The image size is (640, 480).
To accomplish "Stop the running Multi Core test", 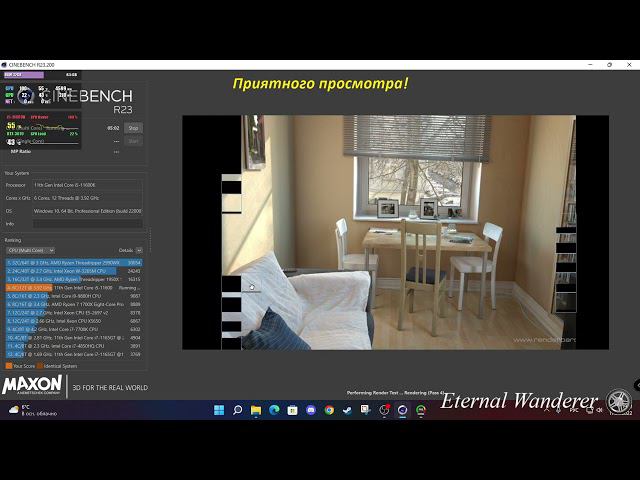I will pos(133,128).
